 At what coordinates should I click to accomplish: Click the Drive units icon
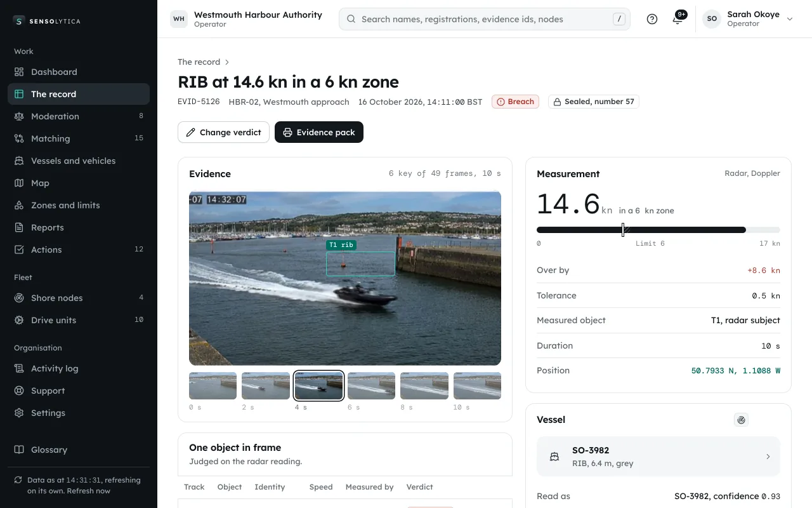pos(19,320)
